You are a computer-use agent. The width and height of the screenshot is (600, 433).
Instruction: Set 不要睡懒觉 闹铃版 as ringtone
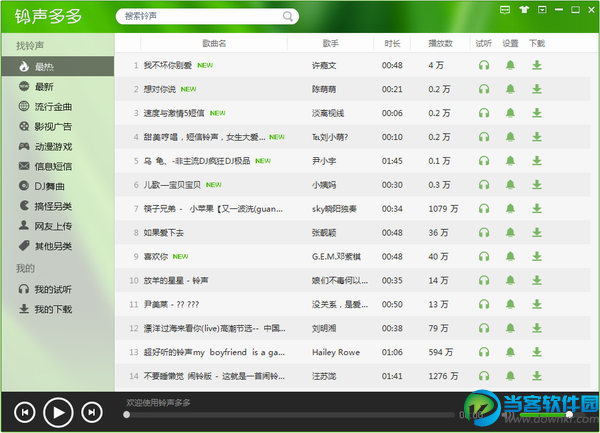(x=510, y=376)
